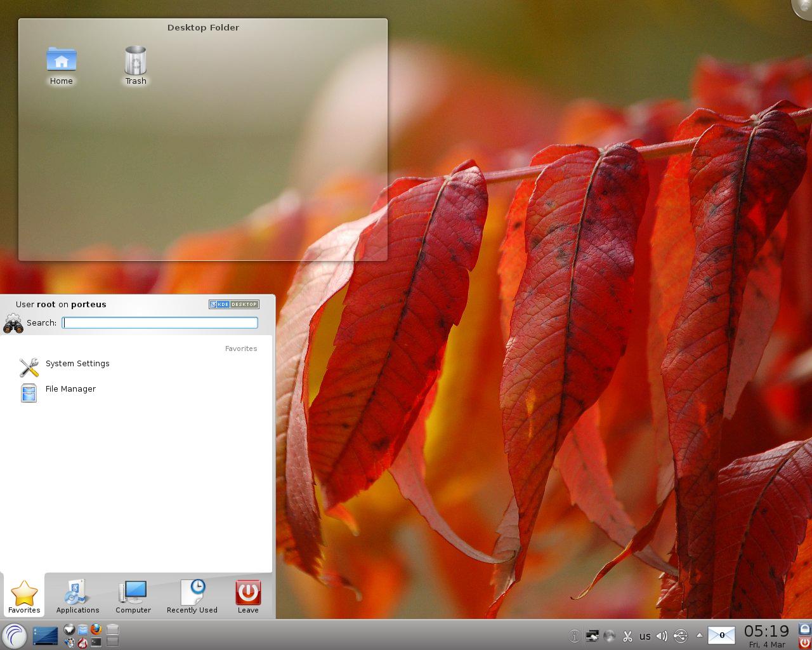Click the moon tray icon
The image size is (812, 650).
coord(610,635)
